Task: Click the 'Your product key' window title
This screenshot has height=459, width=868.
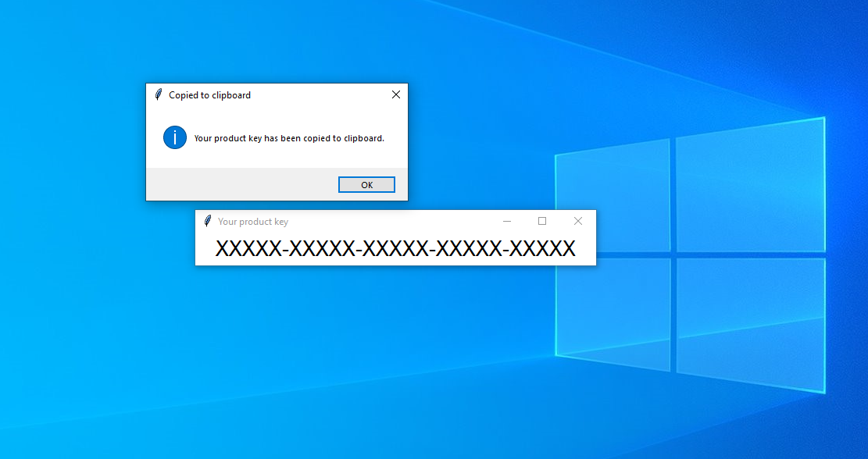Action: click(x=253, y=222)
